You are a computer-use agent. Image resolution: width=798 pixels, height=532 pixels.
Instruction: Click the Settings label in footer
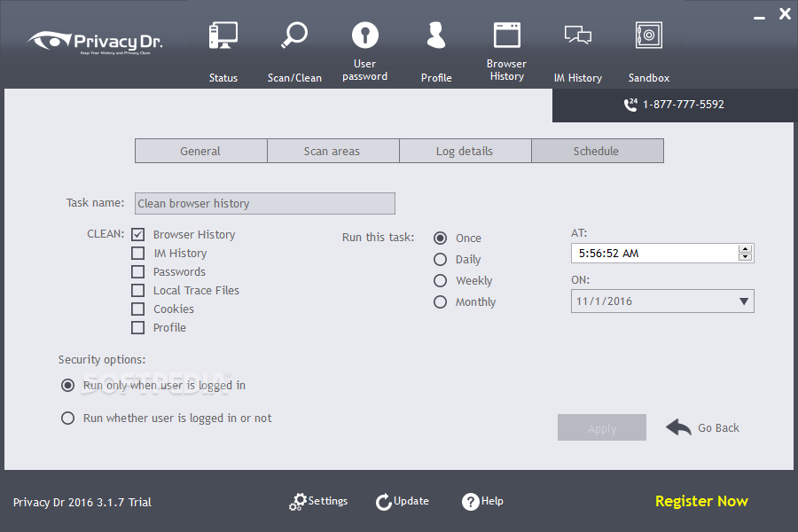pos(328,501)
